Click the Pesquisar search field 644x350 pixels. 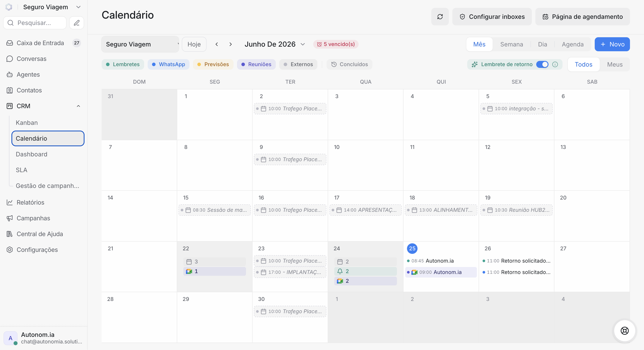(x=35, y=23)
